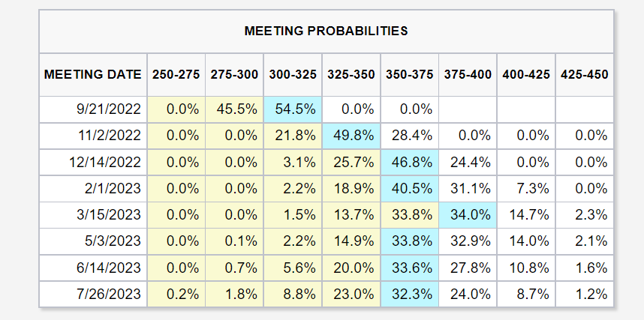The image size is (644, 320).
Task: Select the 7/26/2023 meeting date cell
Action: coord(93,295)
